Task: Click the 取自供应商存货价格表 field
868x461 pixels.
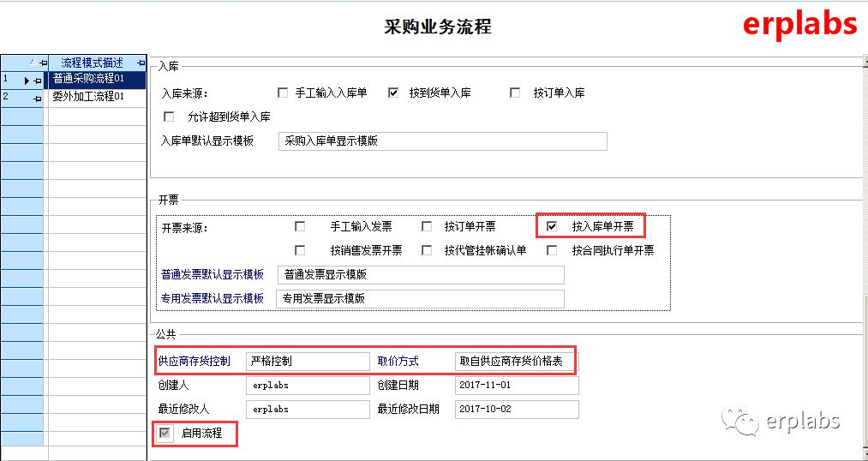Action: [515, 362]
